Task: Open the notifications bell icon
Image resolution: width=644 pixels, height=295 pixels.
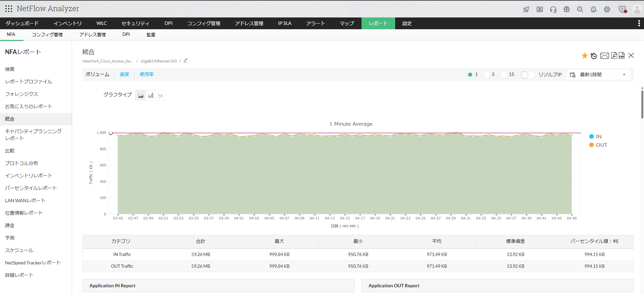Action: pyautogui.click(x=594, y=9)
